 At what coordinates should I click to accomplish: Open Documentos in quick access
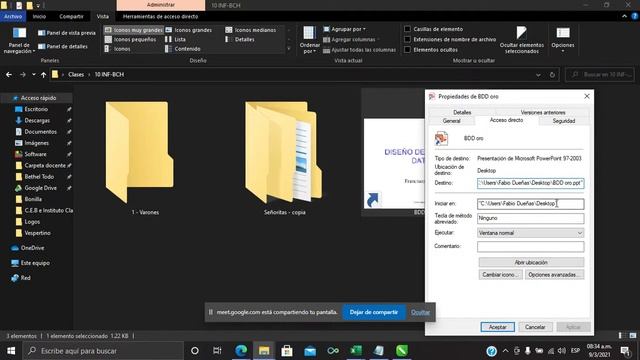point(40,132)
